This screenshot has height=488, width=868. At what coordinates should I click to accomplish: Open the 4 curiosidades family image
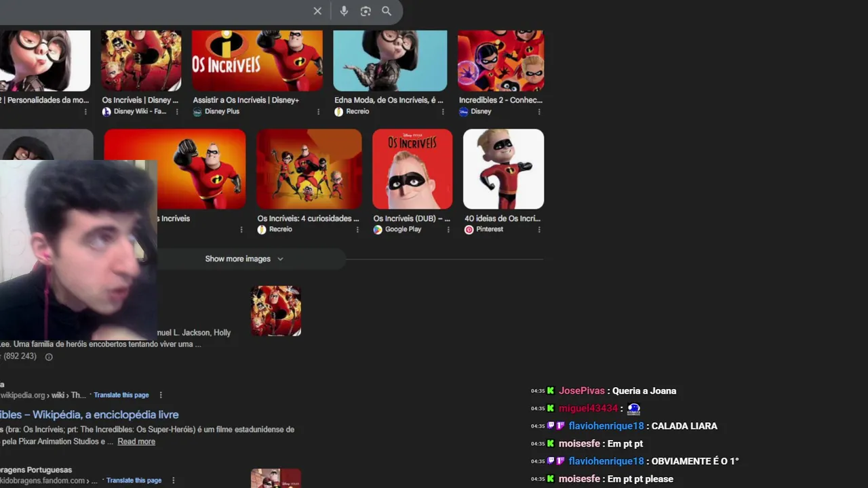tap(309, 169)
